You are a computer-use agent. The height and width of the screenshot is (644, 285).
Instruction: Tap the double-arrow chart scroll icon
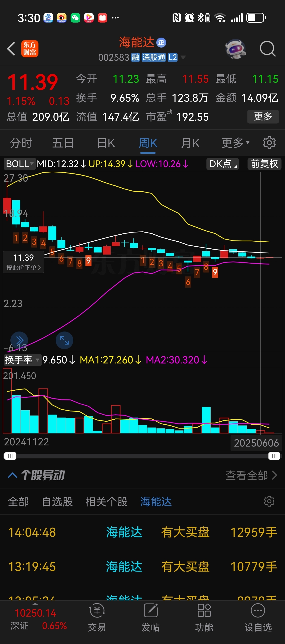19,340
